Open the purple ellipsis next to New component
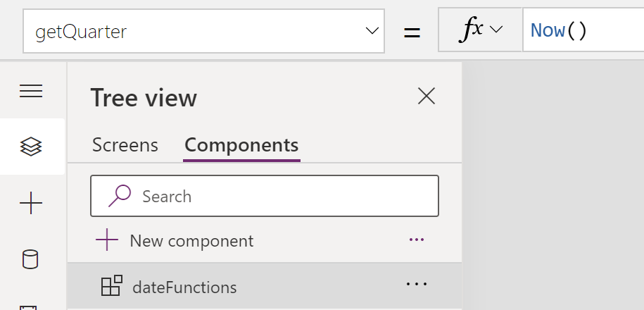 (x=417, y=240)
